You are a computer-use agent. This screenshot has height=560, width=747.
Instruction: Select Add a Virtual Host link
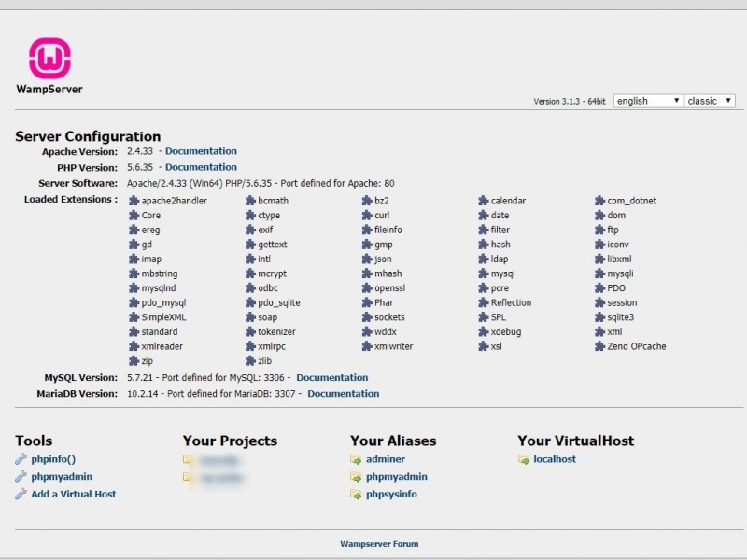(74, 495)
